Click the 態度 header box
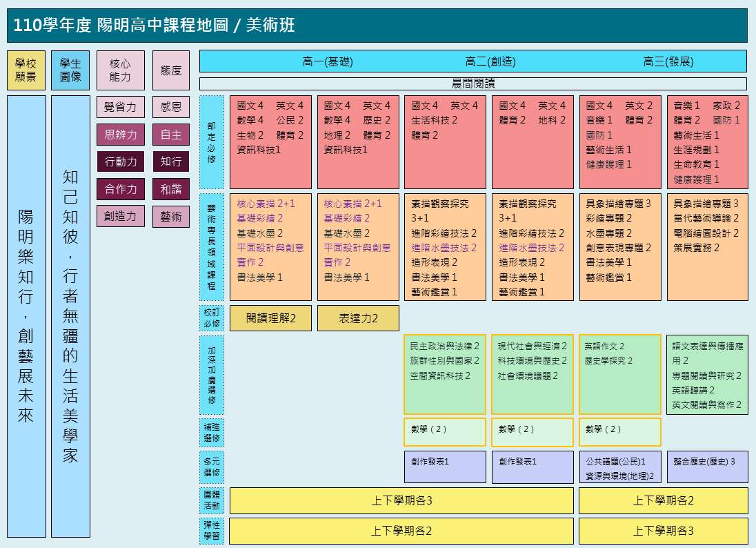Screen dimensions: 756x548 170,70
